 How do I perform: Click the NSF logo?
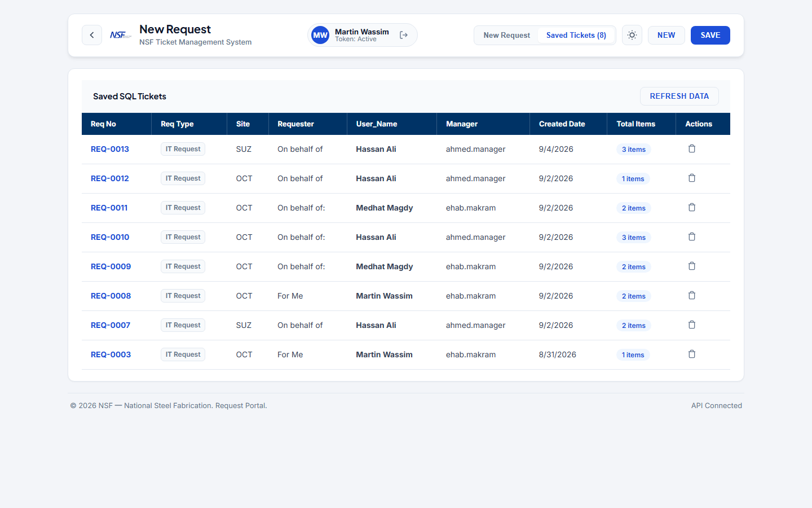(121, 35)
